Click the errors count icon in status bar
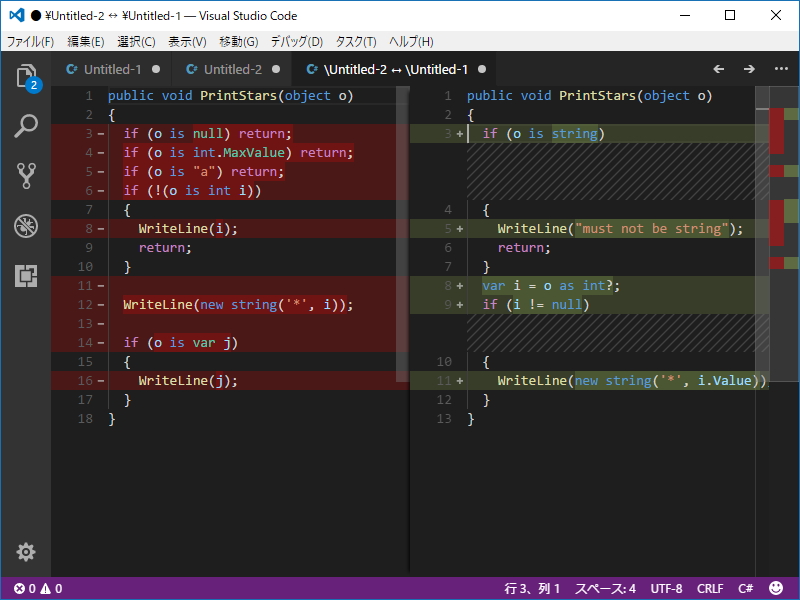 pos(19,588)
